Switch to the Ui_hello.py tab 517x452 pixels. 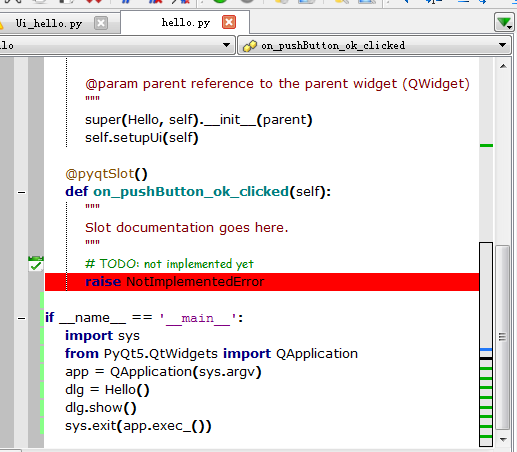coord(49,24)
